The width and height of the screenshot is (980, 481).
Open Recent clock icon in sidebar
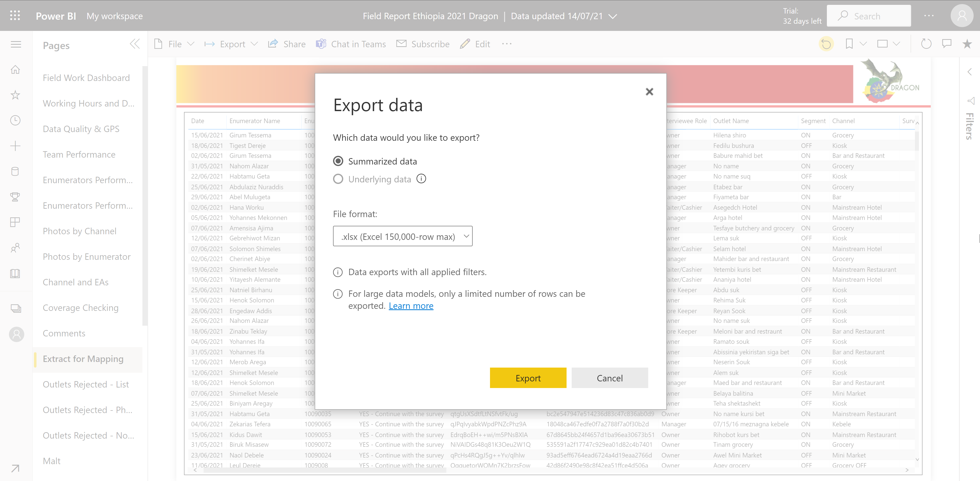coord(15,120)
